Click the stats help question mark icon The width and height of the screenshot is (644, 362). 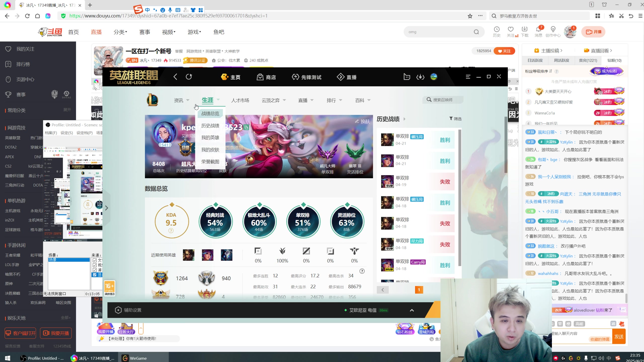coord(362,271)
